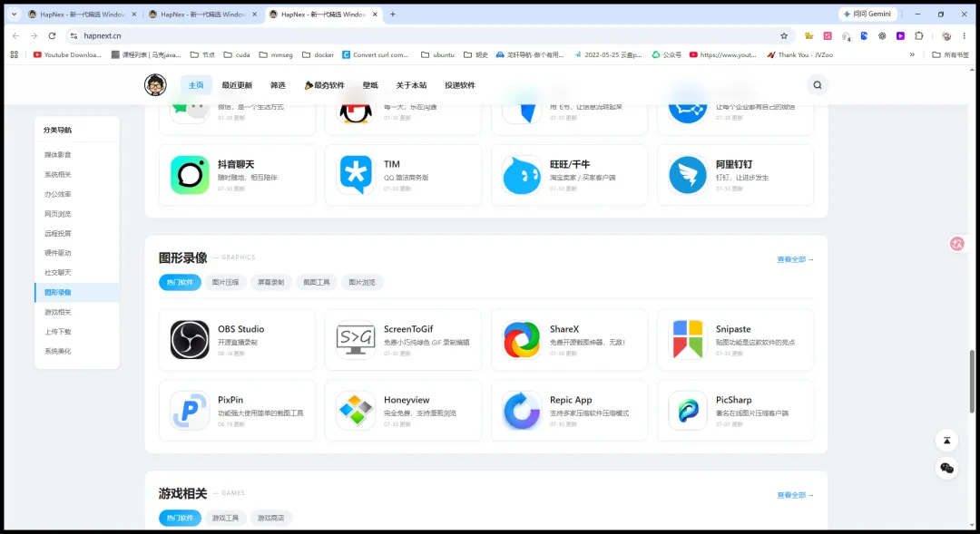The image size is (980, 534).
Task: Click the 旺旺/千牛 app icon
Action: 522,175
